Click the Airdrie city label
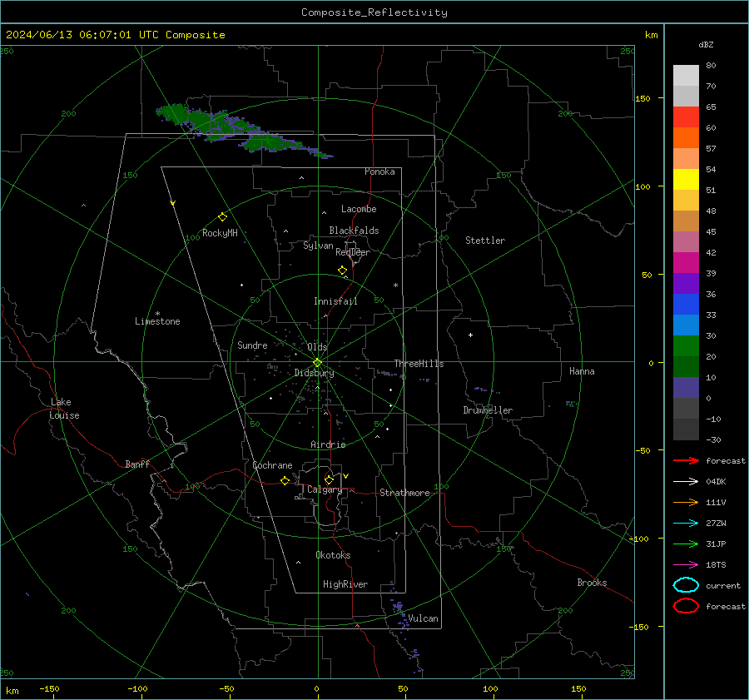This screenshot has width=749, height=700. tap(328, 444)
